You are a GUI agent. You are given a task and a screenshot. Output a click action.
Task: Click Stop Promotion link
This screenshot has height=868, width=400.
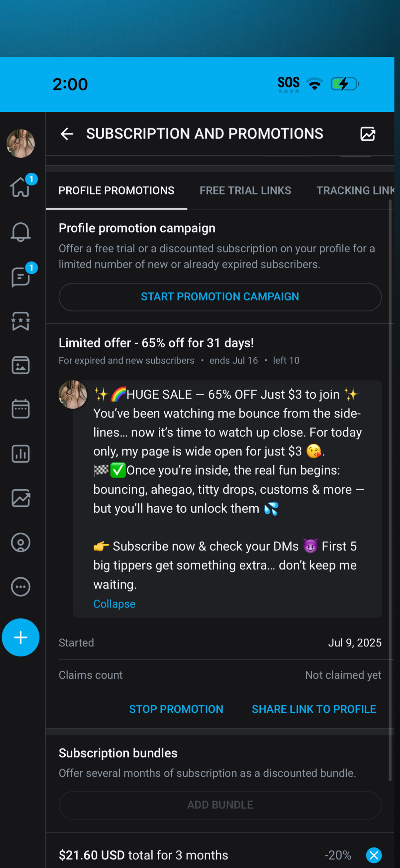click(x=176, y=709)
